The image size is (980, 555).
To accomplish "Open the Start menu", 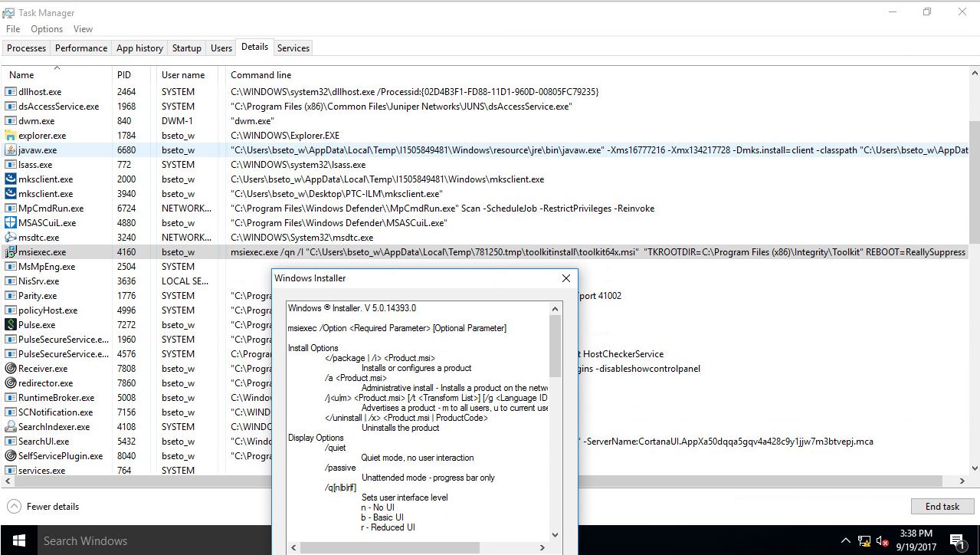I will [17, 540].
